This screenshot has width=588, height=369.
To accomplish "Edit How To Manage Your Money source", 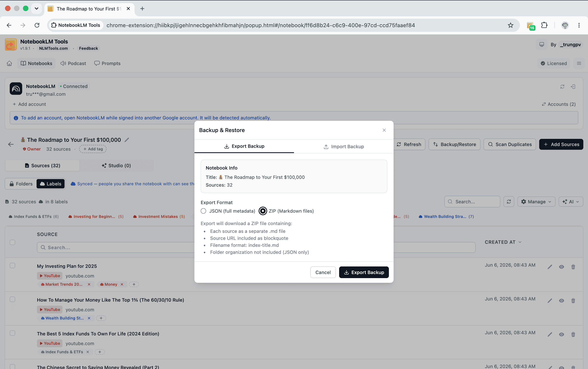I will [550, 301].
